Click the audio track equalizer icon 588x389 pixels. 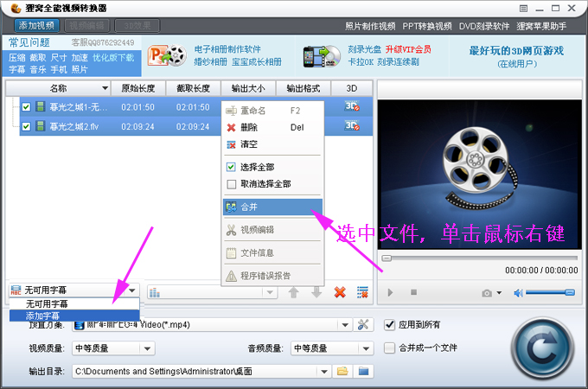[x=155, y=293]
